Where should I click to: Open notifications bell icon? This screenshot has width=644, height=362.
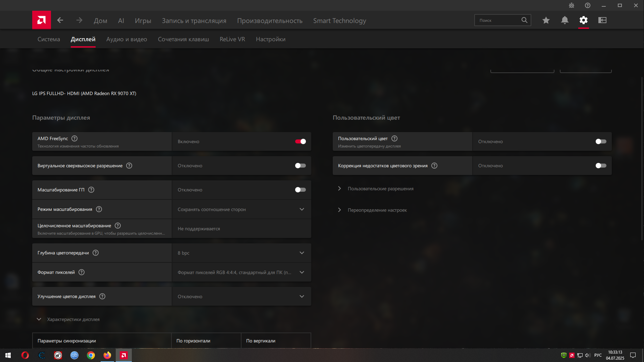(565, 20)
